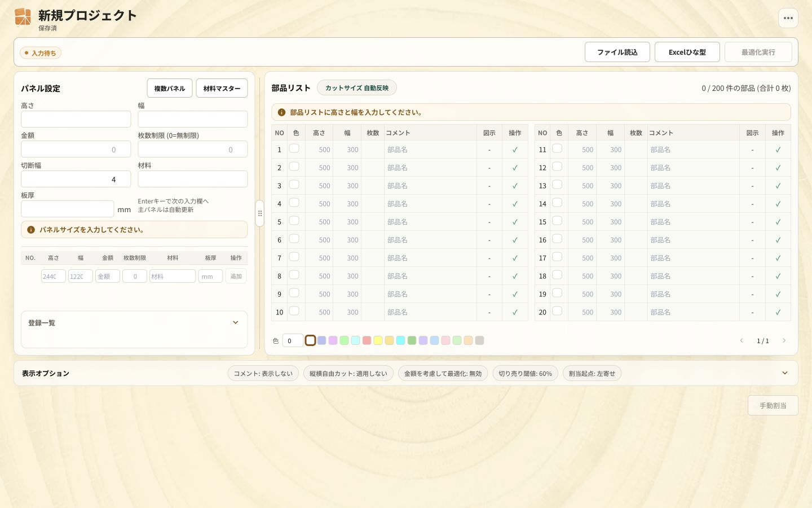Click the 入力待ち status badge
The image size is (812, 508).
pyautogui.click(x=41, y=53)
